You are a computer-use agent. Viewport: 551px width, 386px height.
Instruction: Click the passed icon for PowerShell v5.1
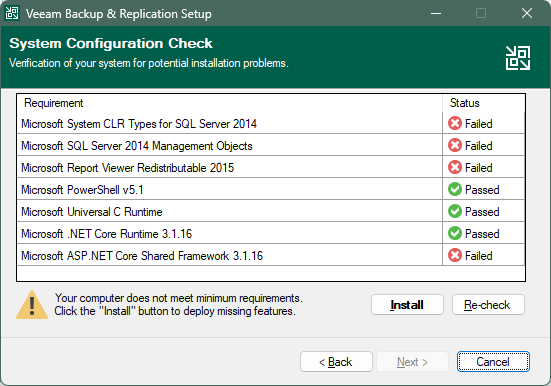click(455, 189)
